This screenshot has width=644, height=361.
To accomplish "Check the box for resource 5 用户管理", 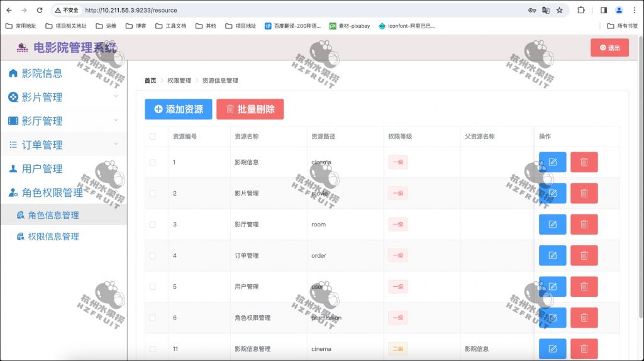I will pos(152,287).
